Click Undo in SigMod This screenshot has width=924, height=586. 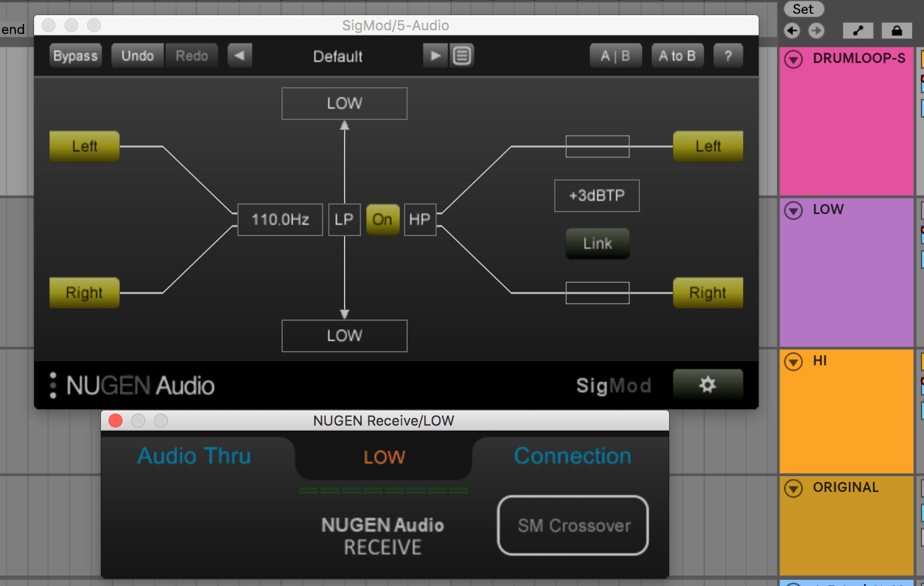138,56
